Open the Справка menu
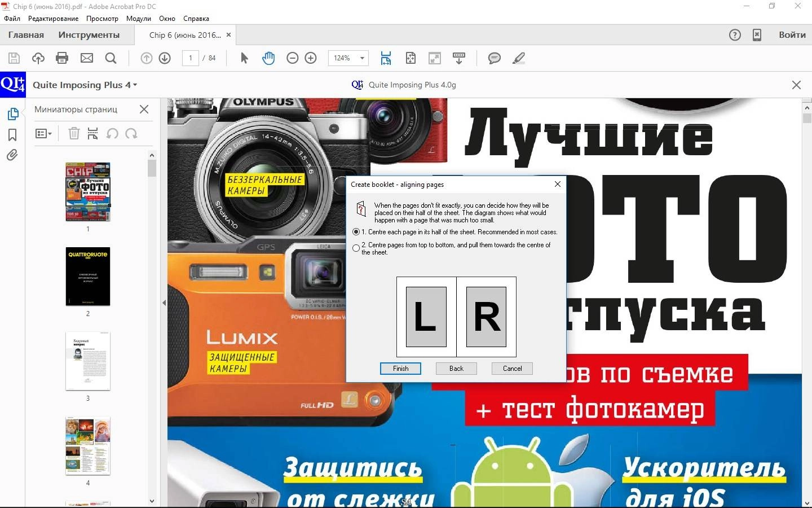Image resolution: width=812 pixels, height=508 pixels. [x=196, y=19]
